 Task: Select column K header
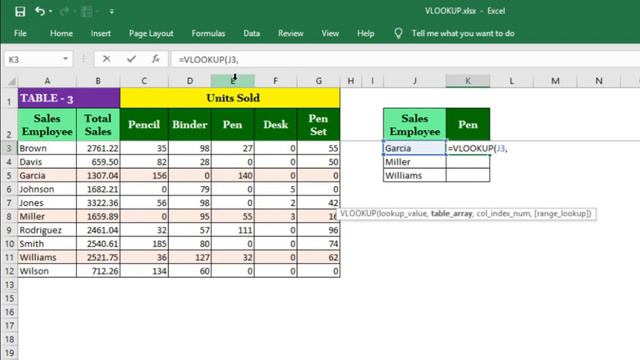[468, 81]
